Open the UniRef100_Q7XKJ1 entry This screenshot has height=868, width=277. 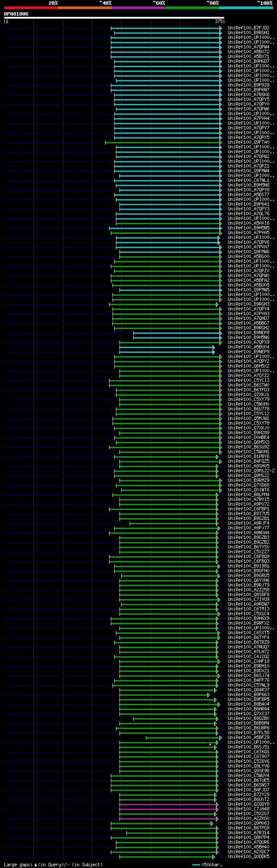point(248,394)
